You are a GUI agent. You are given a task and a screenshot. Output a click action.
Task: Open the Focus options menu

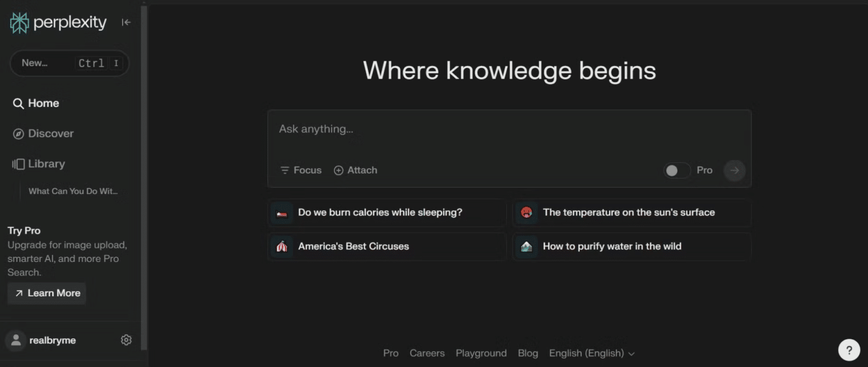click(301, 170)
